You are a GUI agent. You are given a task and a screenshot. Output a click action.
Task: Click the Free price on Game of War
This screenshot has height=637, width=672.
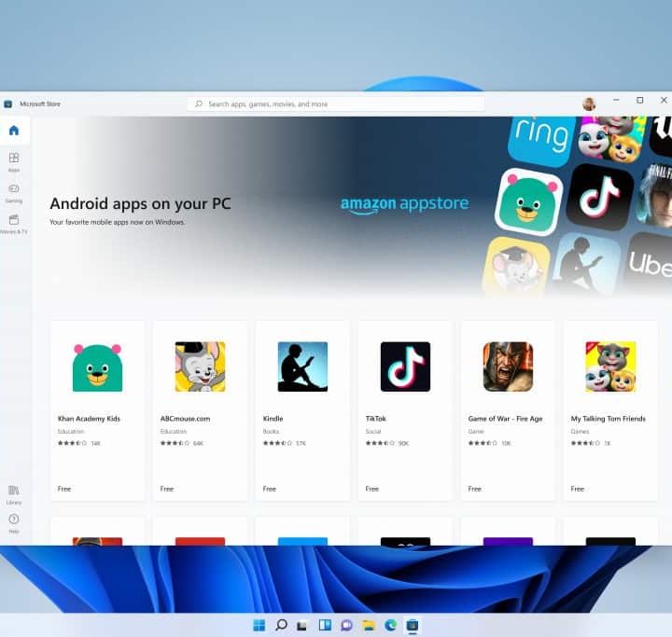(x=474, y=489)
